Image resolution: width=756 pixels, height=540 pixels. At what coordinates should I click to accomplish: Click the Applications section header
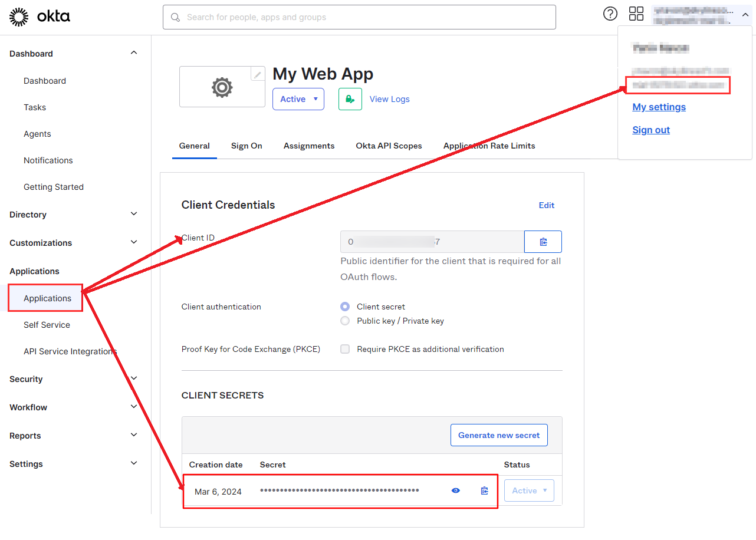pos(34,271)
